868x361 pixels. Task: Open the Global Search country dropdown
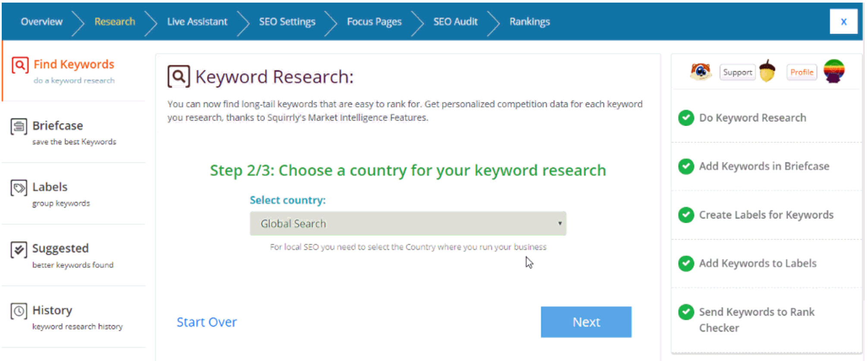click(408, 224)
